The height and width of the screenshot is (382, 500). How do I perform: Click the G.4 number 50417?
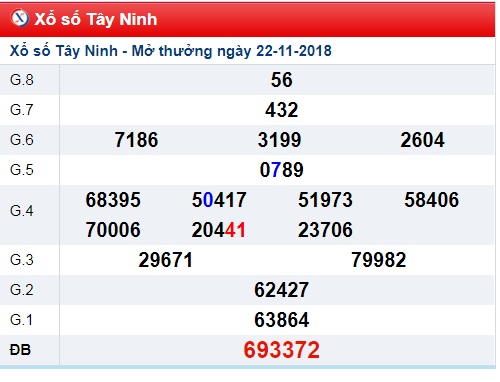point(219,200)
